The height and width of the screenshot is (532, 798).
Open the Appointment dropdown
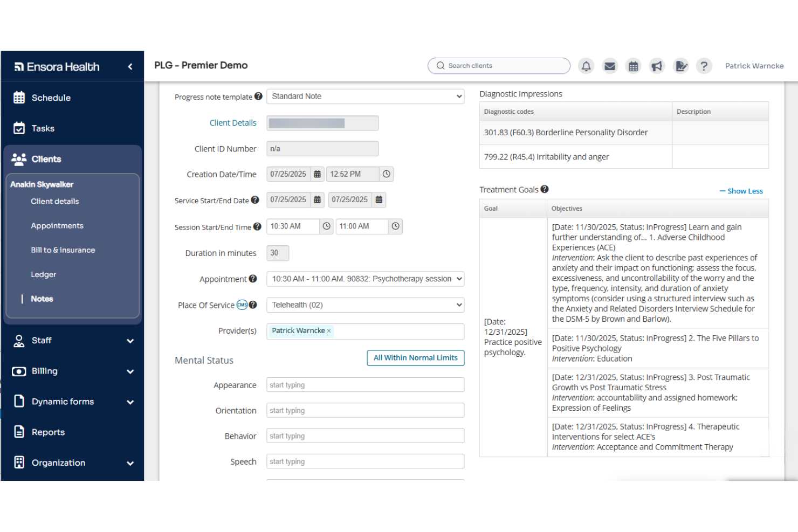366,279
